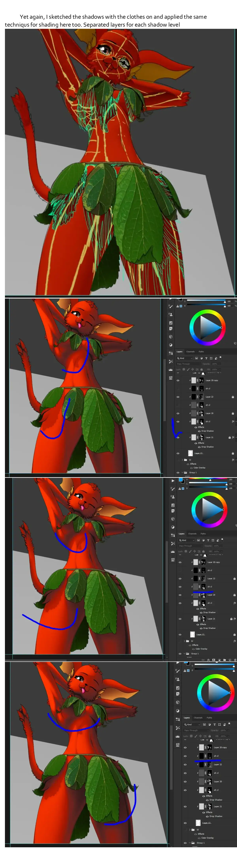237x868 pixels.
Task: Click the fx add layer style icon in the middle Layers panel footer
Action: tap(208, 660)
